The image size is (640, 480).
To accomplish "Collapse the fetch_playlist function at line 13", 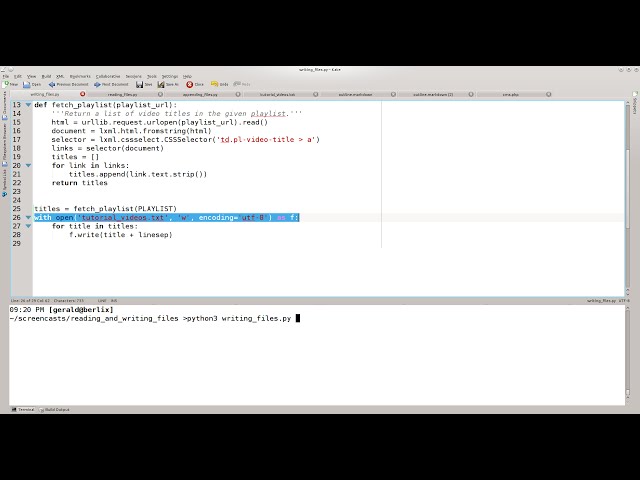I will (x=28, y=105).
